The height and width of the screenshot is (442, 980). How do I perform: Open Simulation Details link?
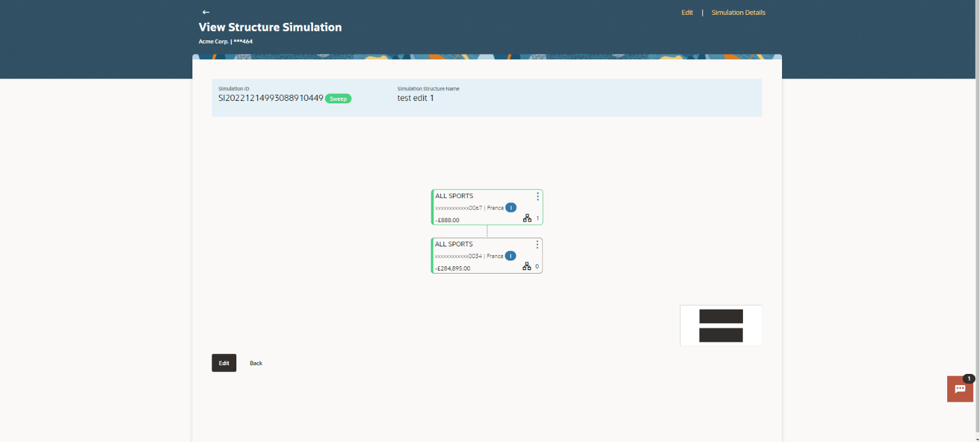[x=738, y=12]
